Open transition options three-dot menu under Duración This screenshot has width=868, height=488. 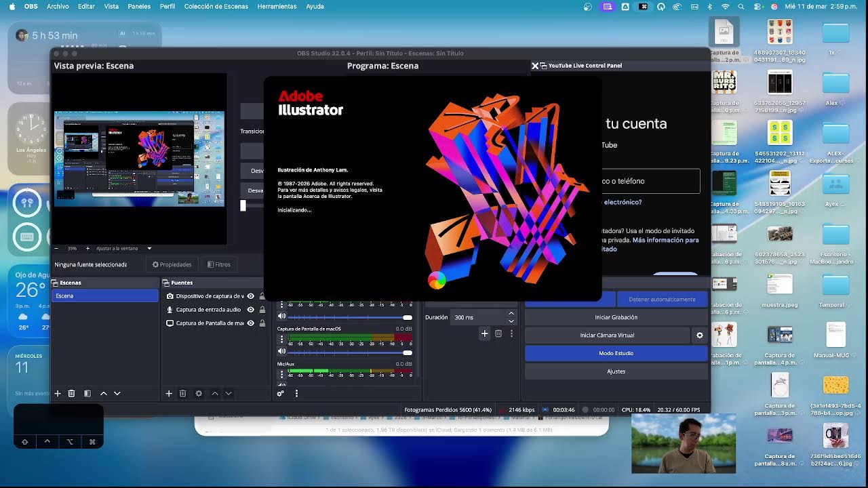[x=511, y=333]
